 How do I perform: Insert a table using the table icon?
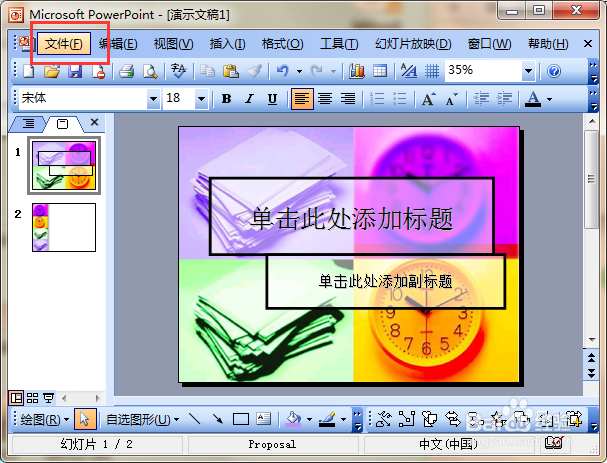[380, 71]
